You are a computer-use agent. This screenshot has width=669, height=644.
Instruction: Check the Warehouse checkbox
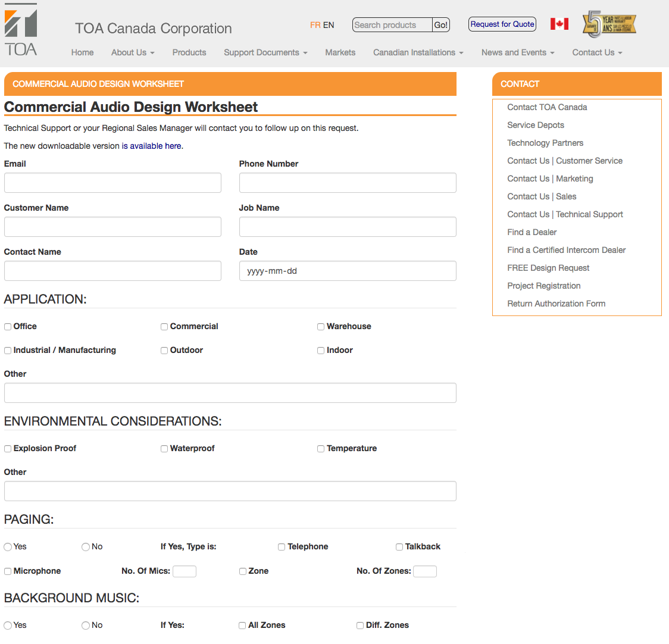[x=321, y=327]
